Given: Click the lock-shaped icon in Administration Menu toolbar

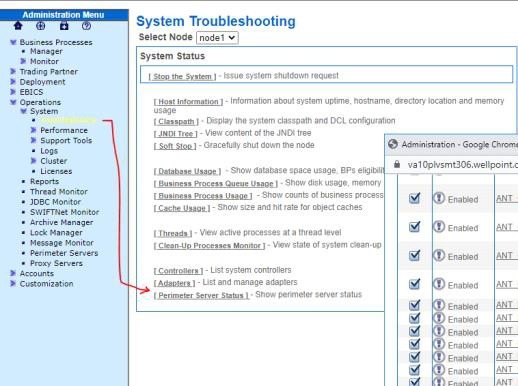Looking at the screenshot, I should pyautogui.click(x=64, y=26).
